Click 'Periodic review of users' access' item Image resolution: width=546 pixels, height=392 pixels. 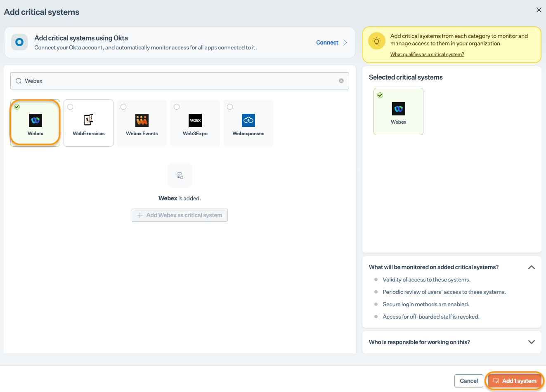[x=444, y=292]
